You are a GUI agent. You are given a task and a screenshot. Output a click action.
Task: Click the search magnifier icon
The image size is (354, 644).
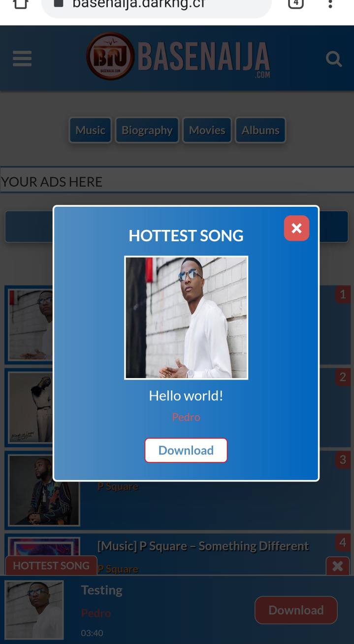tap(334, 59)
